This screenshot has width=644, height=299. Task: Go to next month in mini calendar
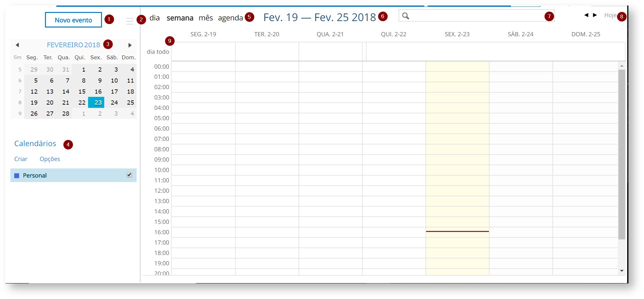coord(130,45)
